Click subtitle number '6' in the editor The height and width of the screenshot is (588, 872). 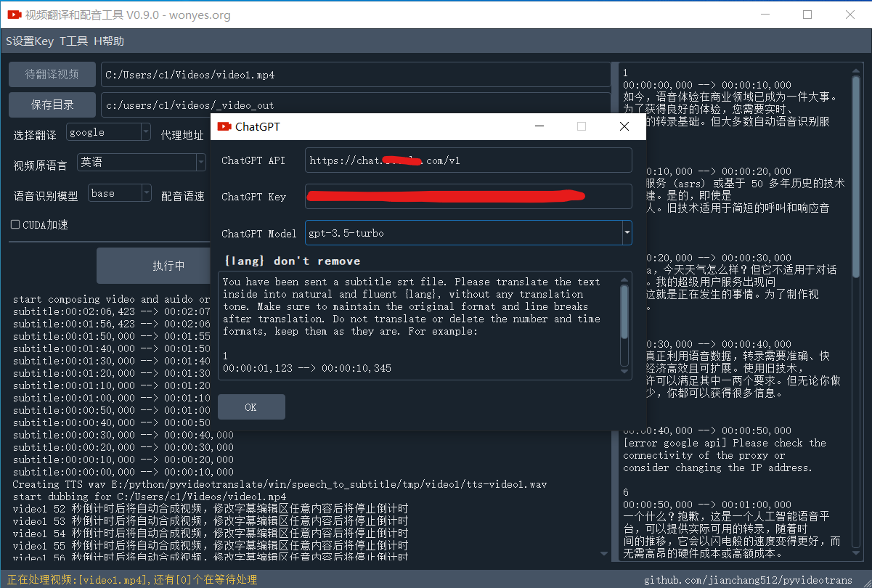point(626,492)
